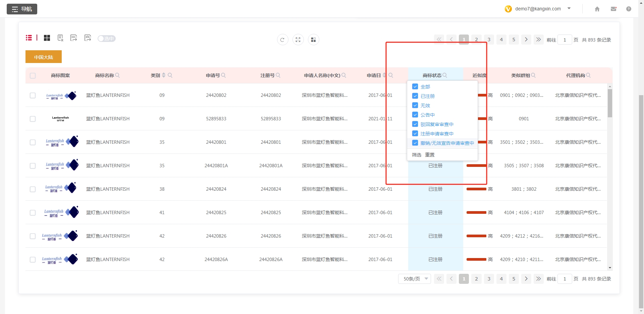
Task: Open the column display settings icon
Action: pos(313,40)
